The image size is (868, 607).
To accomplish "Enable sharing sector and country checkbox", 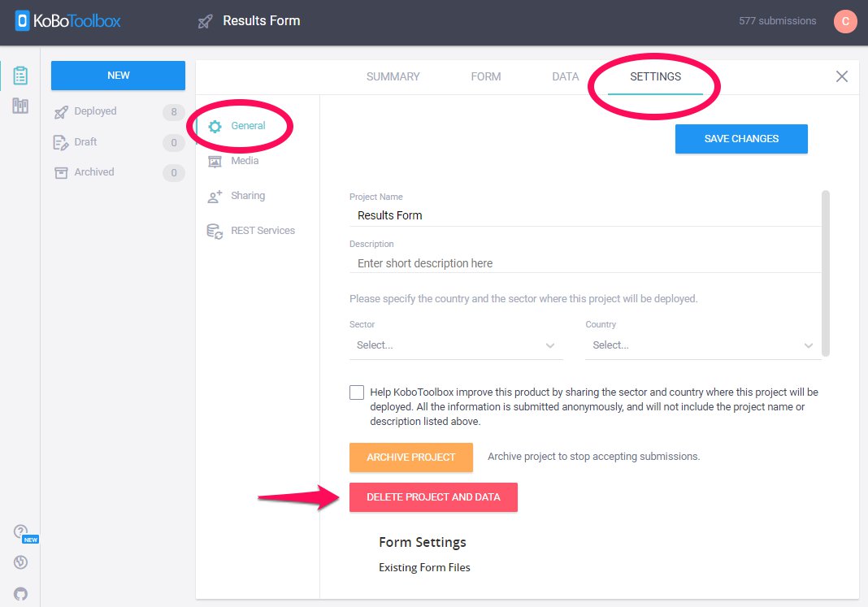I will tap(357, 392).
